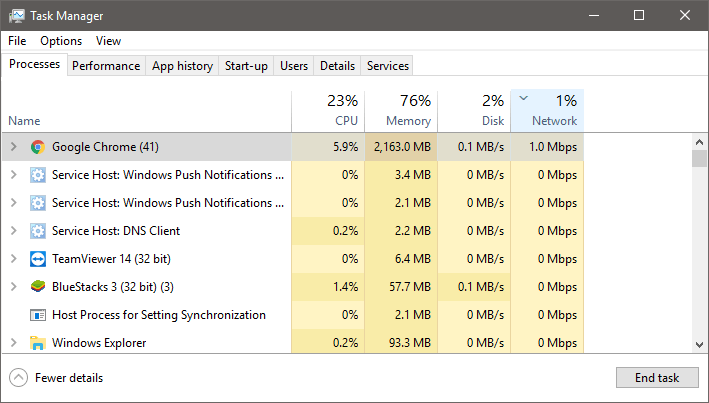
Task: Select Chrome's 5.9% CPU cell
Action: click(328, 147)
